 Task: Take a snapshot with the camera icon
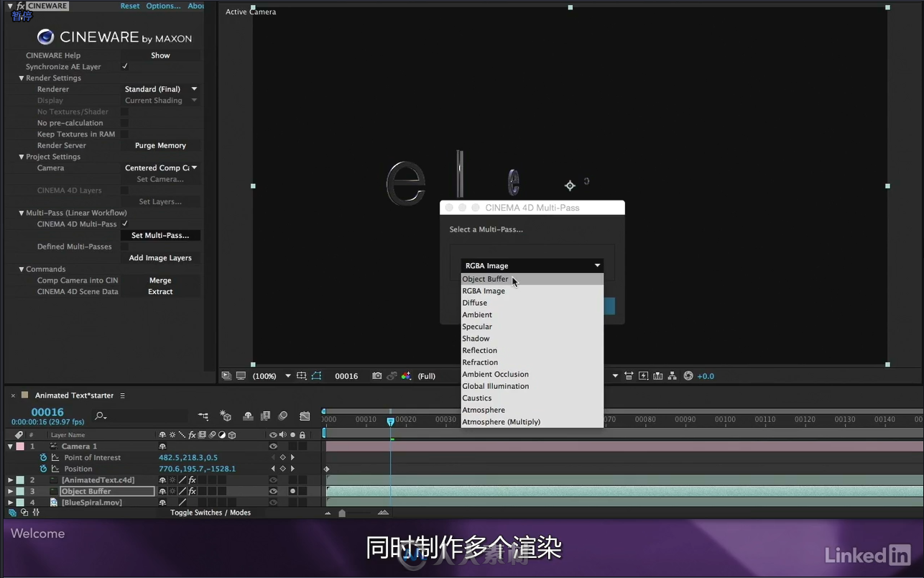coord(376,376)
